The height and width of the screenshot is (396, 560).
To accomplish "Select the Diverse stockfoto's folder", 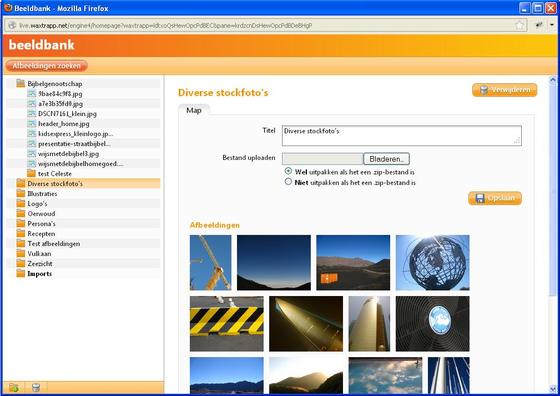I will pyautogui.click(x=55, y=184).
